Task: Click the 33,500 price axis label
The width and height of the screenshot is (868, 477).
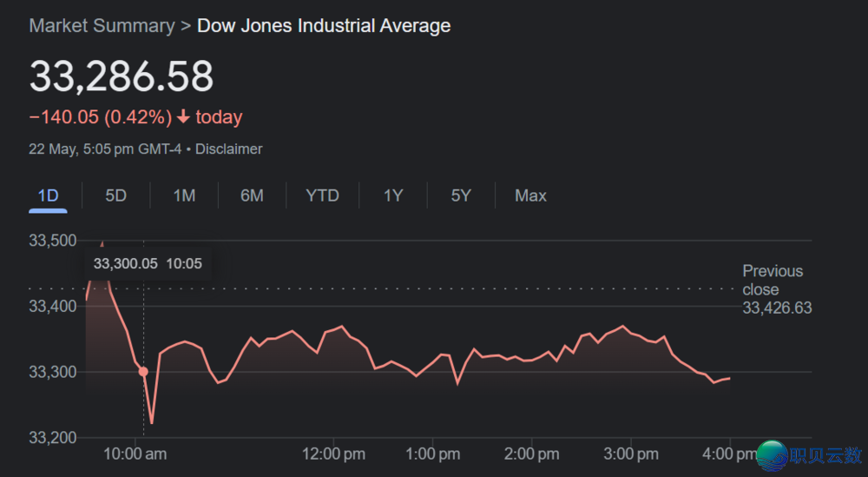Action: pos(53,241)
